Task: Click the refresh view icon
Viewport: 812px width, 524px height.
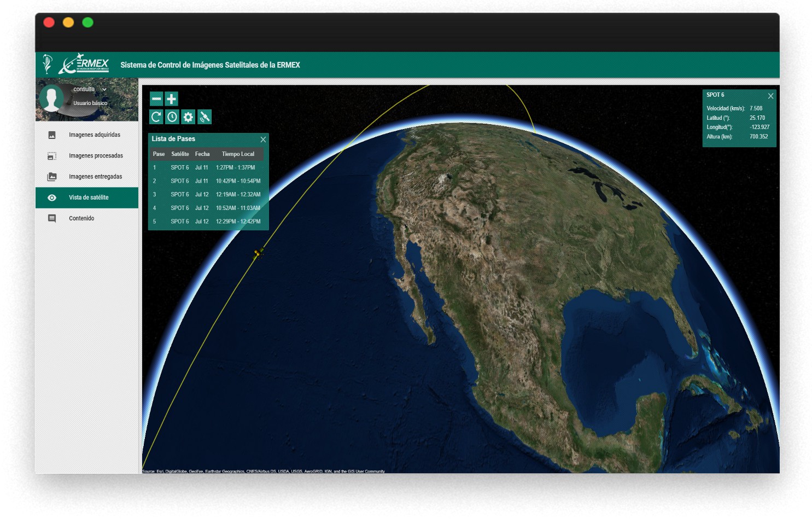Action: (156, 117)
